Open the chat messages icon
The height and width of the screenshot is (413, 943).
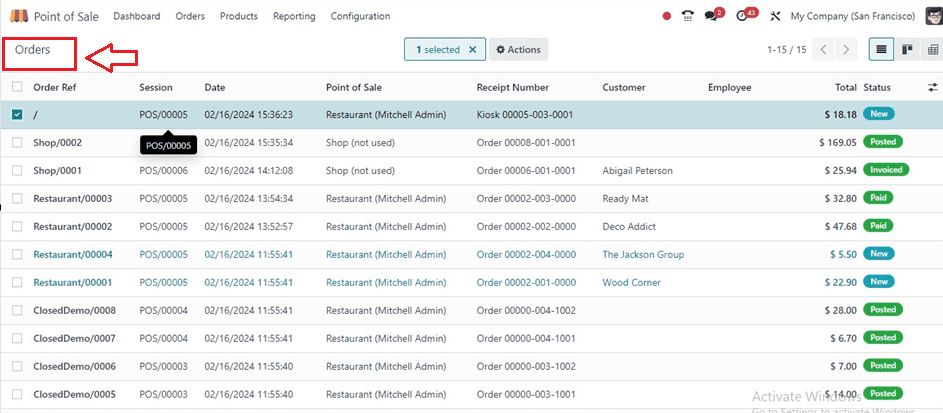click(713, 16)
